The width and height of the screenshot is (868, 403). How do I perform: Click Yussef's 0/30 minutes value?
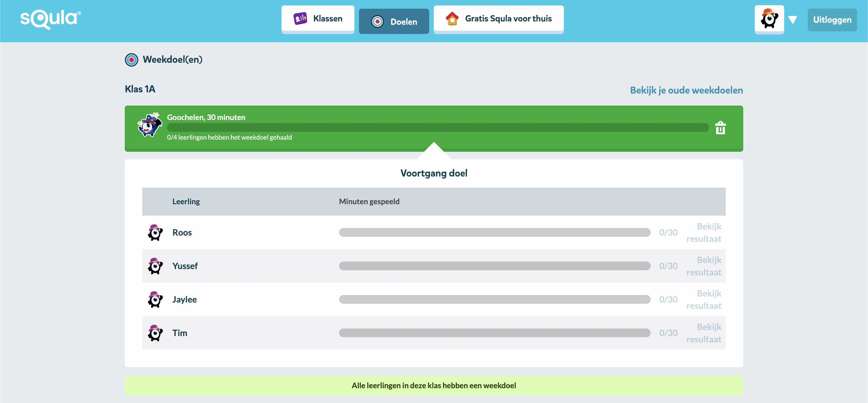[x=668, y=266]
